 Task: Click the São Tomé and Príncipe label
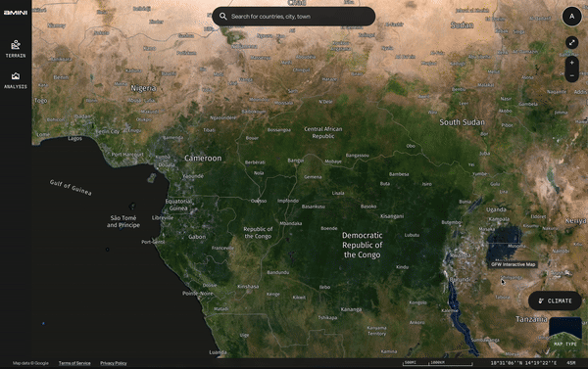click(123, 221)
